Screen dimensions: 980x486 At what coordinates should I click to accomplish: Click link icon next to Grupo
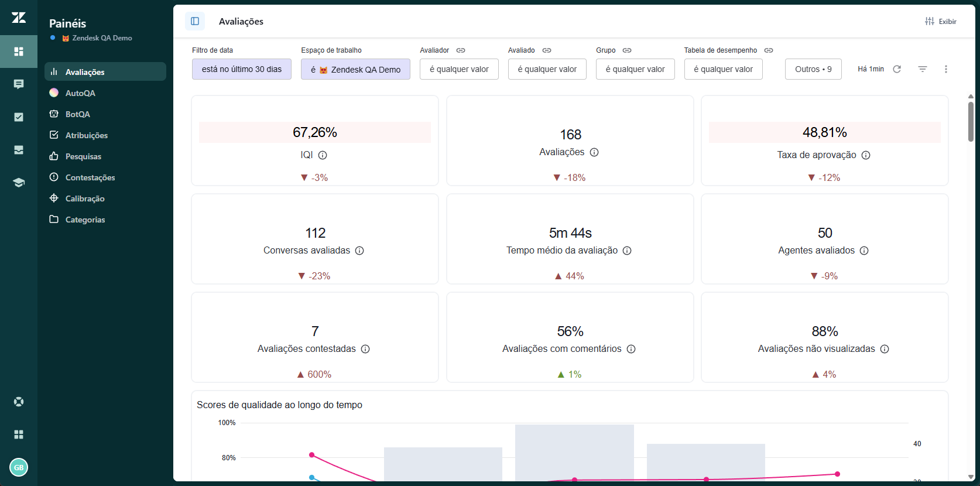pos(627,50)
